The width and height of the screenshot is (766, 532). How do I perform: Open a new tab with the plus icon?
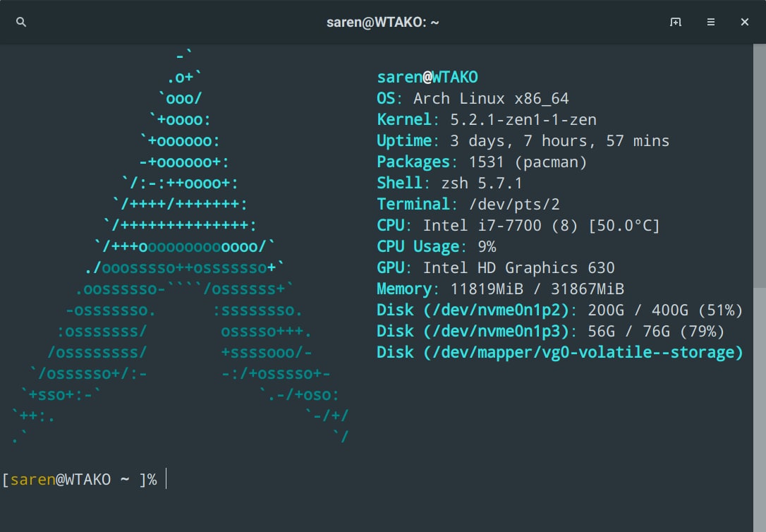coord(675,22)
